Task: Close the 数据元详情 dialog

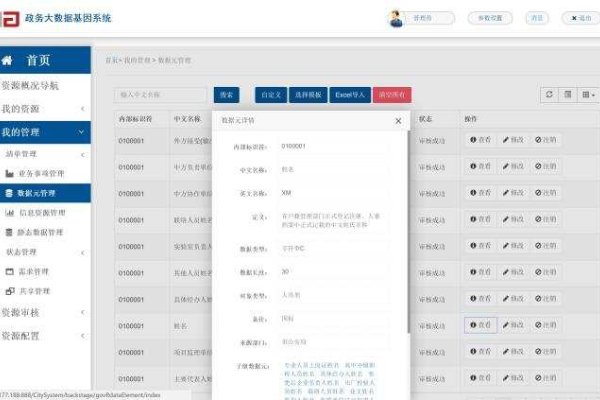Action: tap(398, 121)
